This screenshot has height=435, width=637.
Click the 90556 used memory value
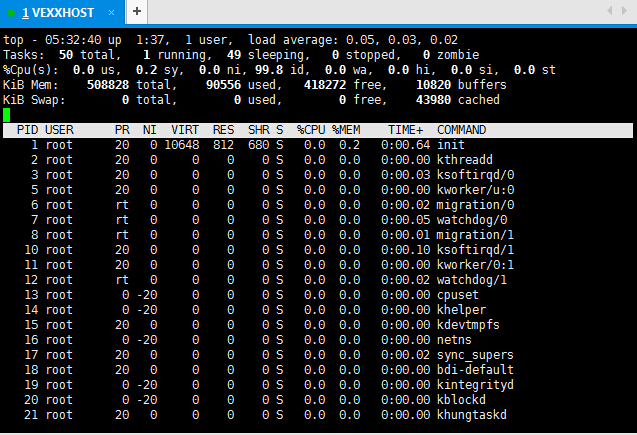point(223,85)
